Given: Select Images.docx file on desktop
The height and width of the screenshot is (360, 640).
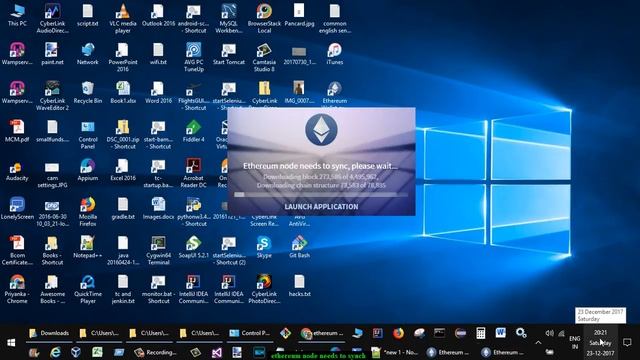Looking at the screenshot, I should tap(158, 208).
